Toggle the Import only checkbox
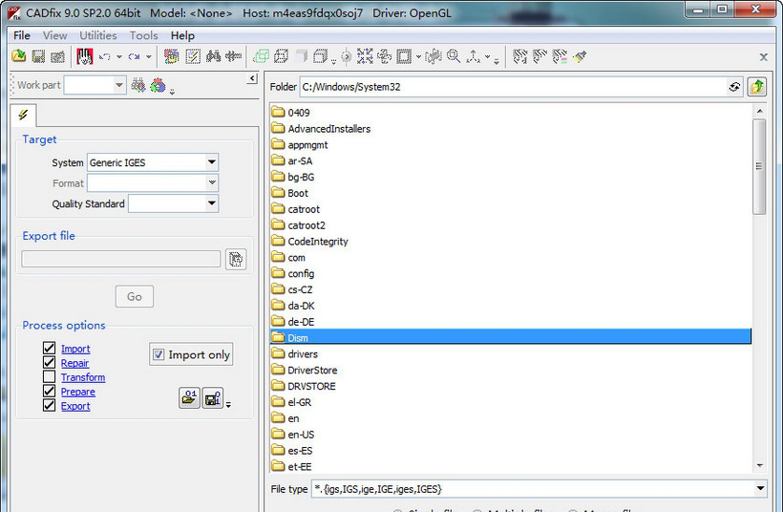The height and width of the screenshot is (532, 783). pyautogui.click(x=159, y=354)
